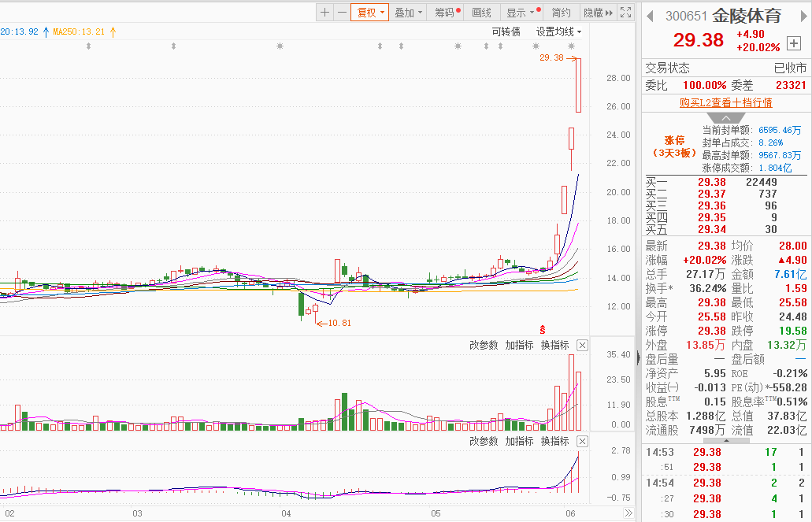Open the 复权 dropdown
Image resolution: width=812 pixels, height=522 pixels.
pos(369,13)
